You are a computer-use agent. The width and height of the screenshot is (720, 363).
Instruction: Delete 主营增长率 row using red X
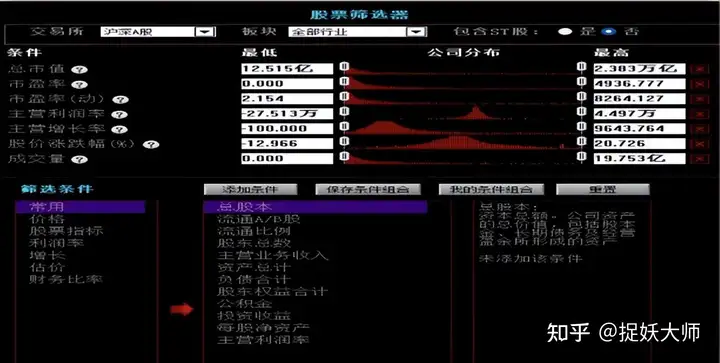(700, 129)
